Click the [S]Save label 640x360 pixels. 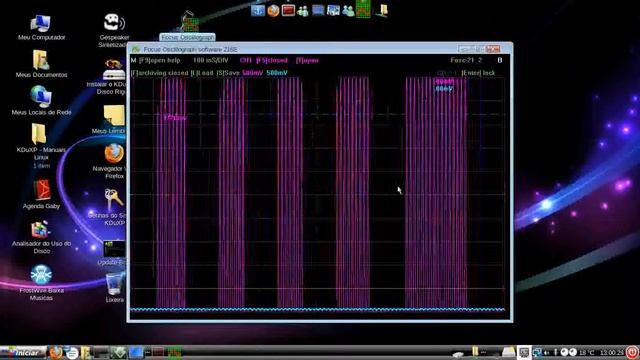tap(228, 73)
